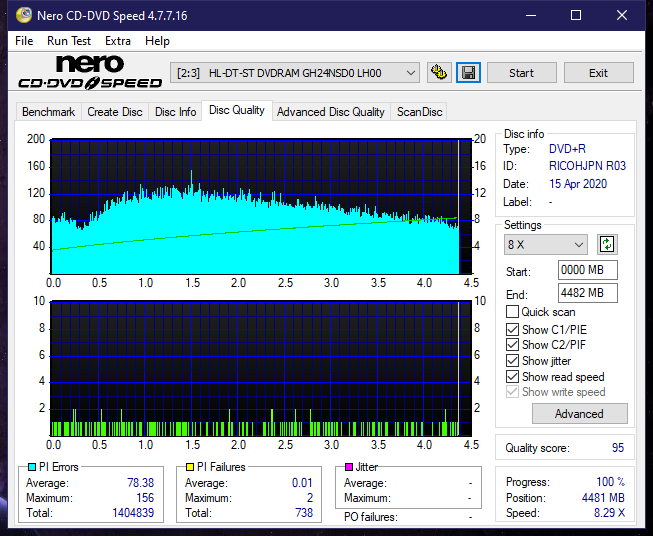The height and width of the screenshot is (536, 653).
Task: Select the Disc Quality tab
Action: tap(237, 110)
